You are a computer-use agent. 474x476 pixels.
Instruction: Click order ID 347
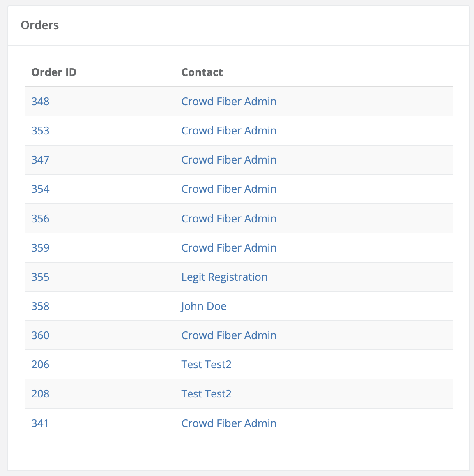tap(40, 160)
